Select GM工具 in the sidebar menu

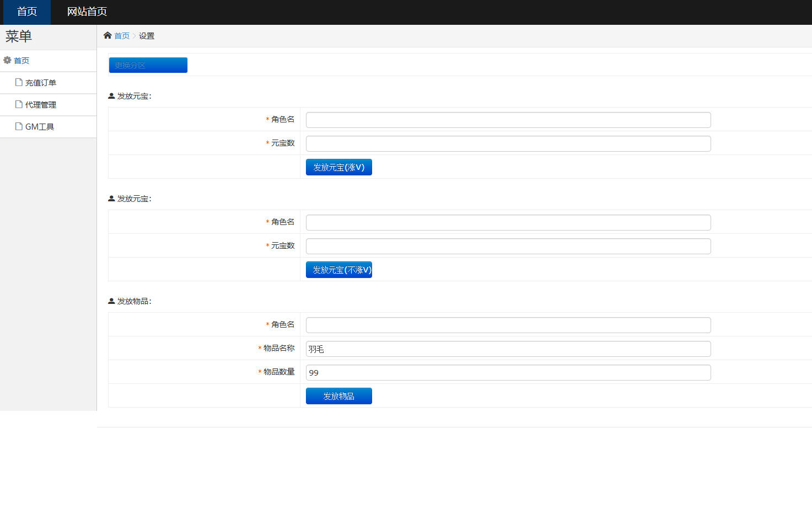[40, 127]
